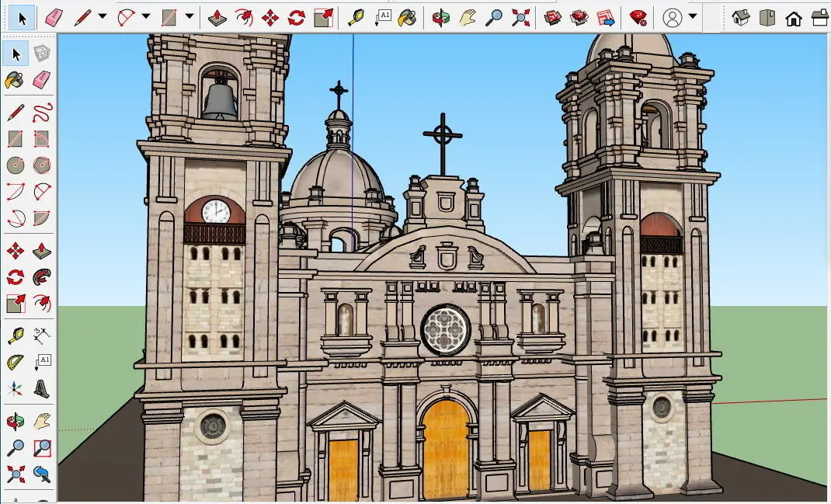
Task: Choose the Polygon tool
Action: (42, 165)
